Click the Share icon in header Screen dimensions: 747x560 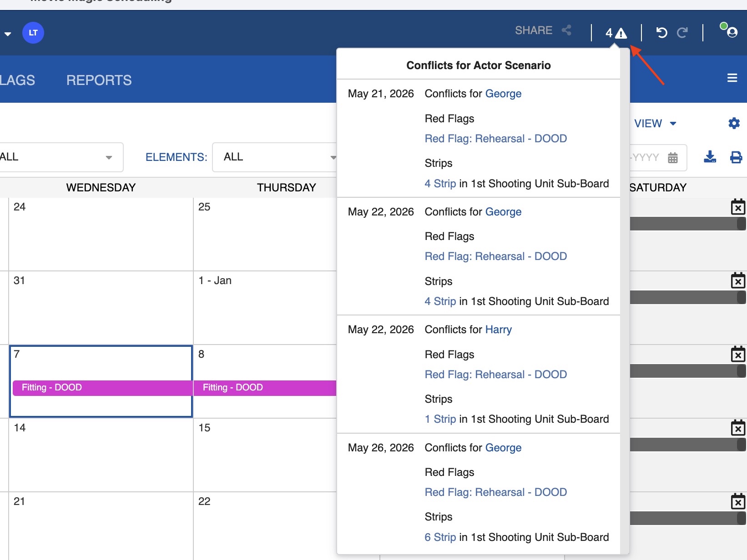pos(566,30)
